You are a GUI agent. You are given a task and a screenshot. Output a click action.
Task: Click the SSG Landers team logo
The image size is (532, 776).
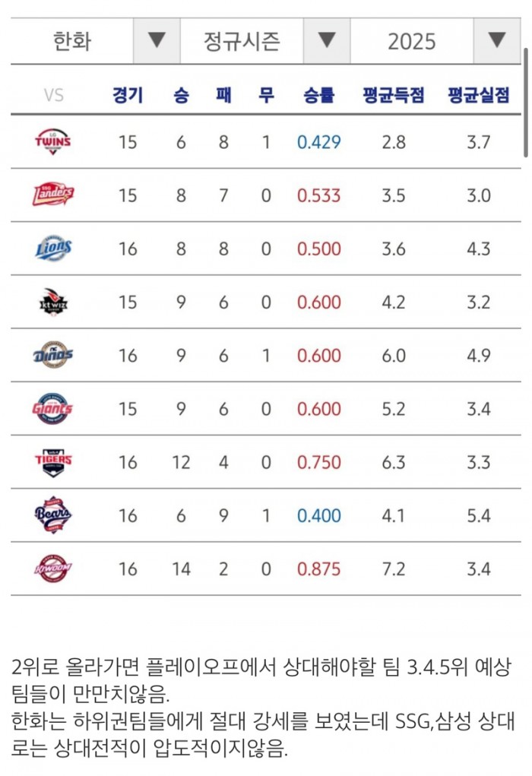click(x=53, y=195)
